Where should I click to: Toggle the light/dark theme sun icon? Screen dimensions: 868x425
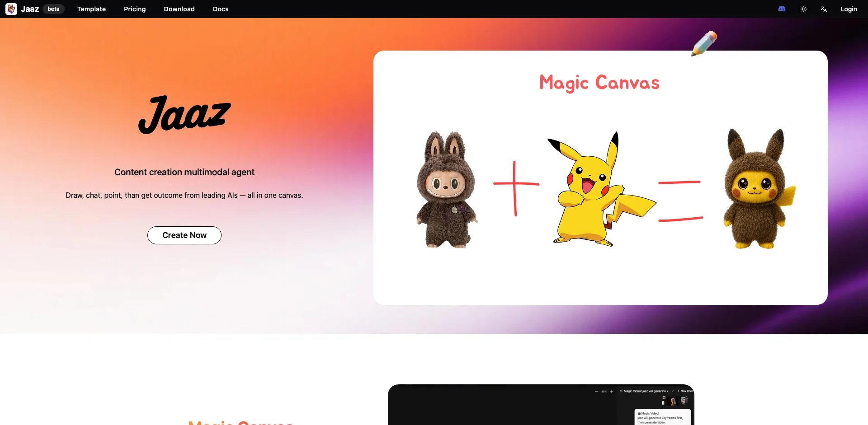click(x=803, y=9)
